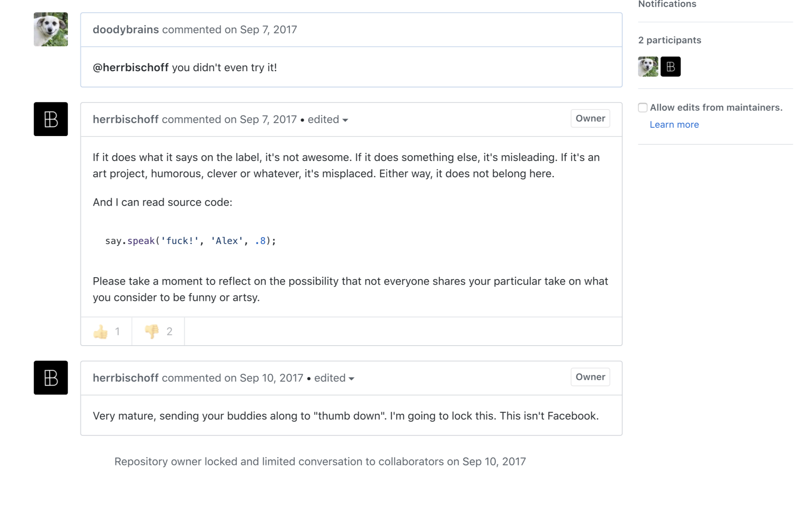Screen dimensions: 812x529
Task: Open the Learn more link
Action: click(674, 125)
